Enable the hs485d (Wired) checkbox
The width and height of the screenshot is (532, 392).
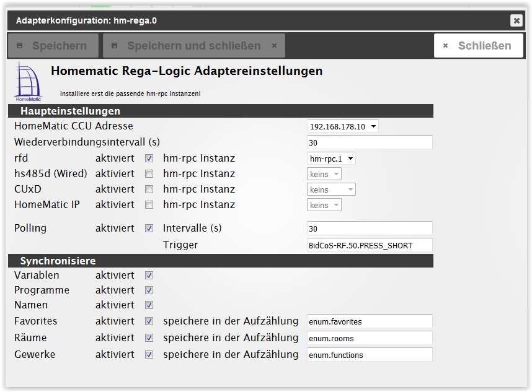tap(149, 174)
